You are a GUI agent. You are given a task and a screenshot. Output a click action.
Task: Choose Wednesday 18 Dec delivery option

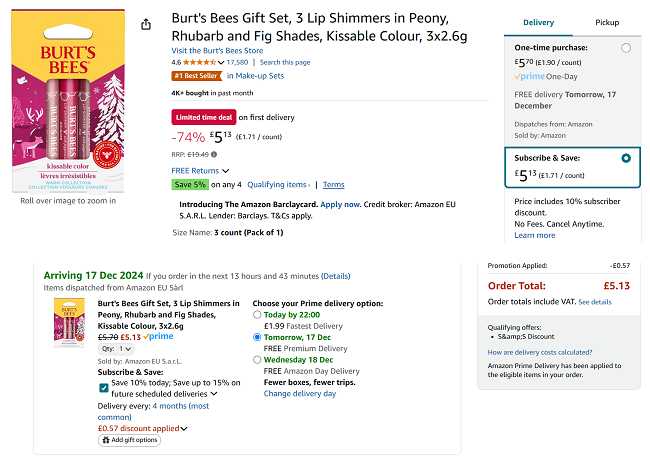(258, 359)
